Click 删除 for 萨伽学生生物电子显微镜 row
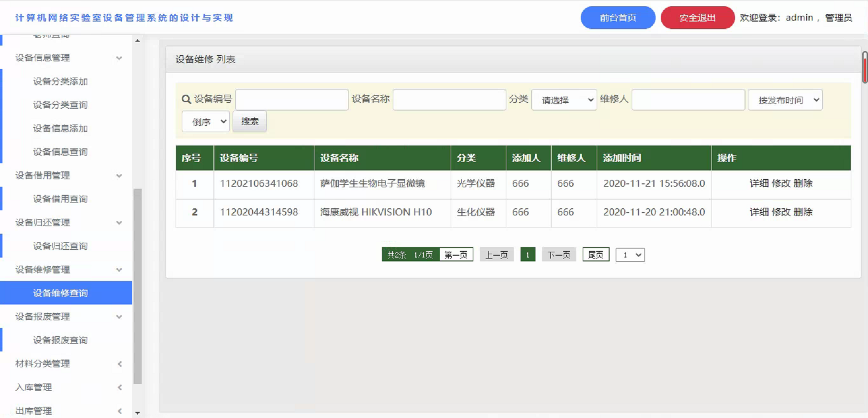 point(803,183)
